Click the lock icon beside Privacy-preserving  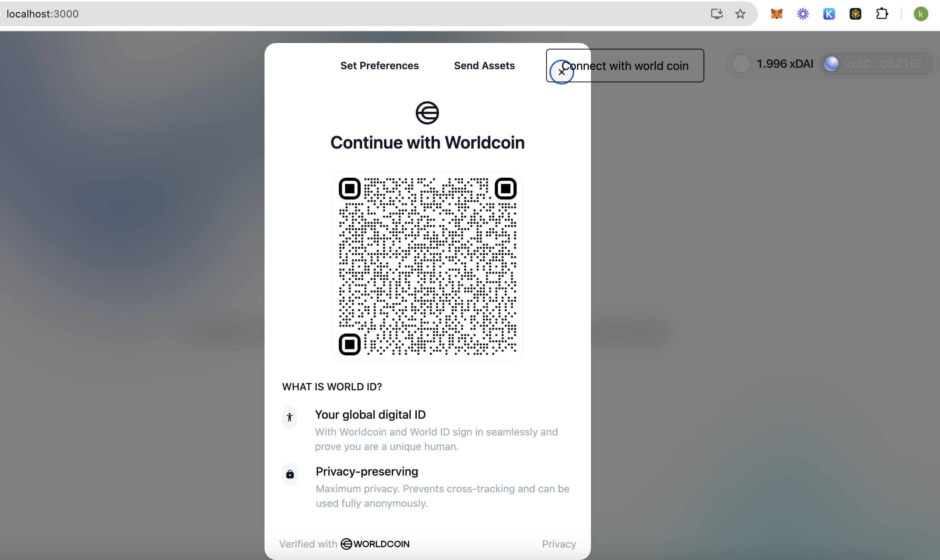pos(290,474)
